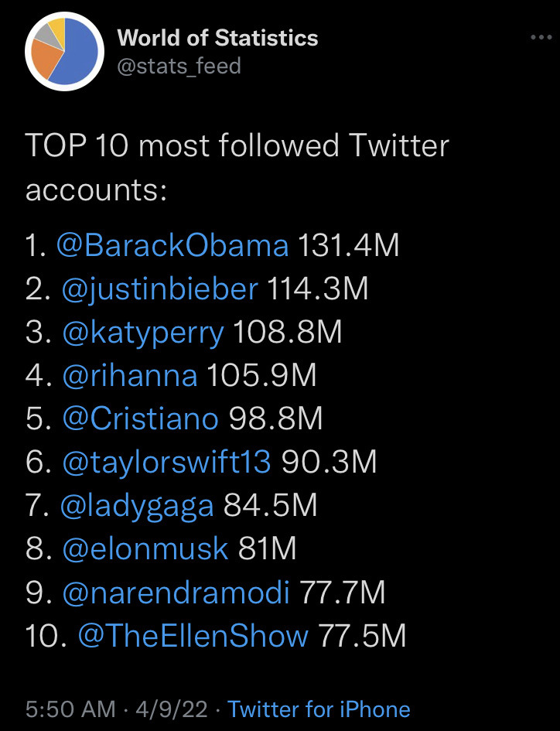
Task: Open @BarackObama mention
Action: [172, 245]
